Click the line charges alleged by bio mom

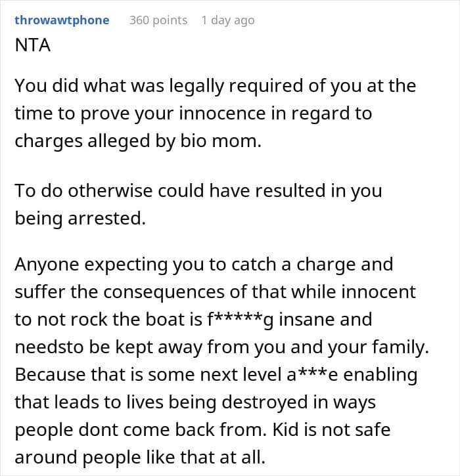coord(138,141)
